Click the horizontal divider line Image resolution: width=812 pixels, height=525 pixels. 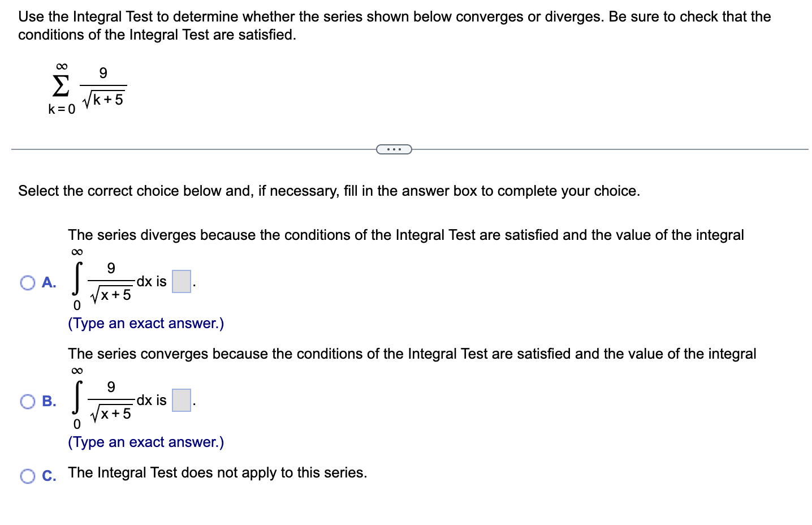(x=198, y=149)
